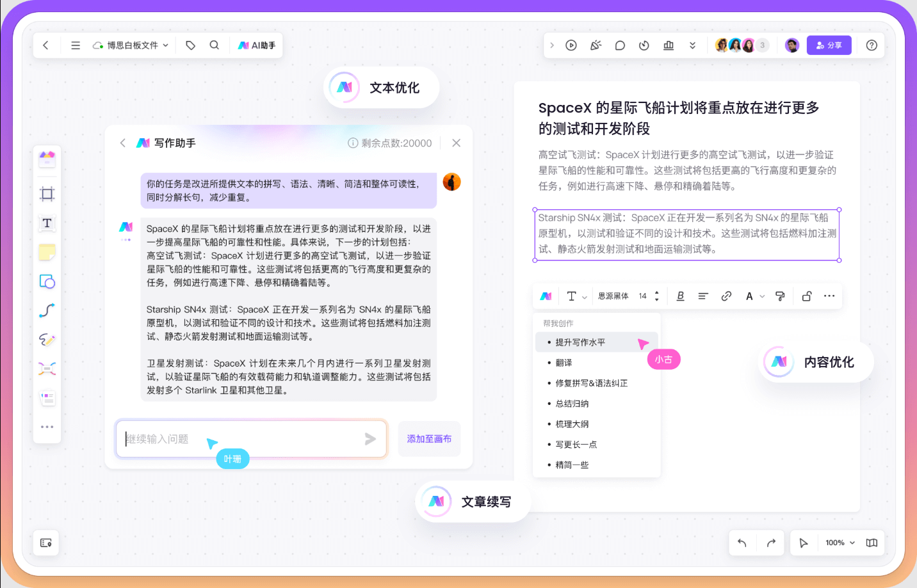
Task: Select 写更长一点 menu item
Action: click(x=596, y=445)
